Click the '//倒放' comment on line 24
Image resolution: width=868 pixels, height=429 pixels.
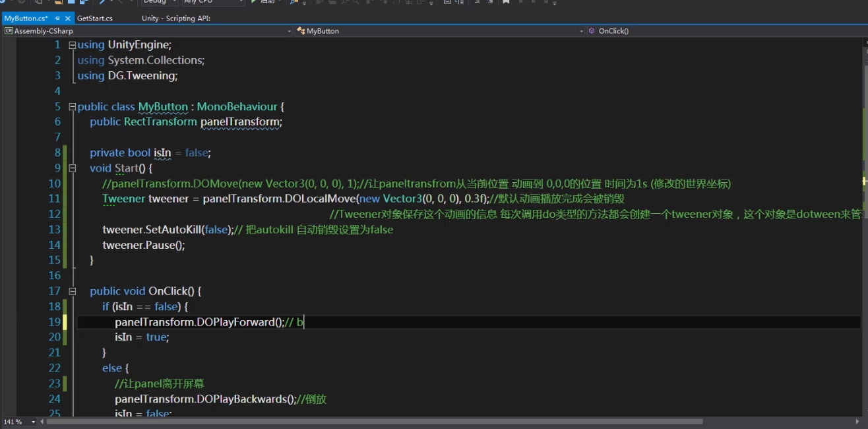coord(312,399)
